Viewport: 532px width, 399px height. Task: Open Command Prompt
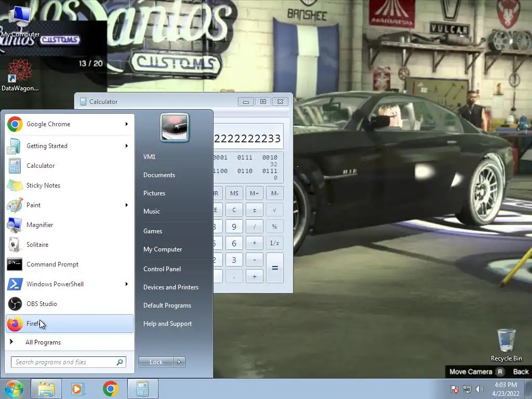click(70, 264)
